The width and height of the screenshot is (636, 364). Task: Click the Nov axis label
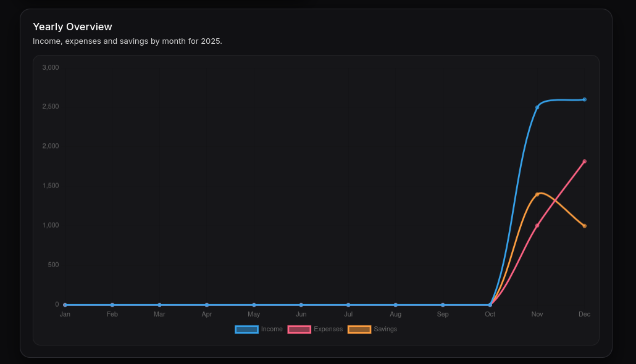537,314
